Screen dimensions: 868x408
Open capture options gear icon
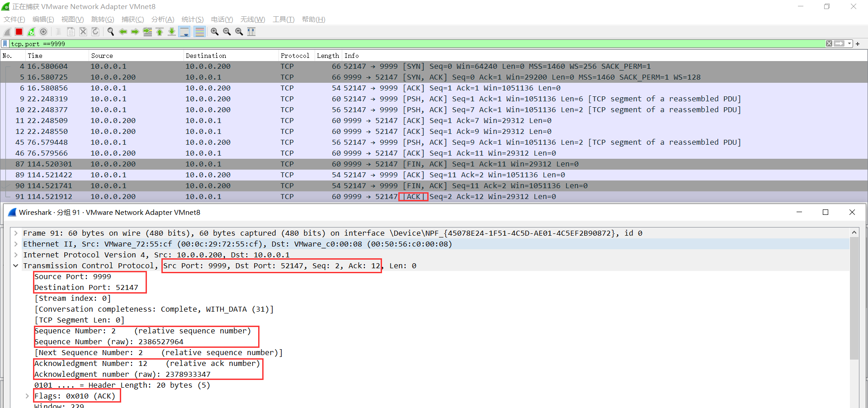pos(43,32)
